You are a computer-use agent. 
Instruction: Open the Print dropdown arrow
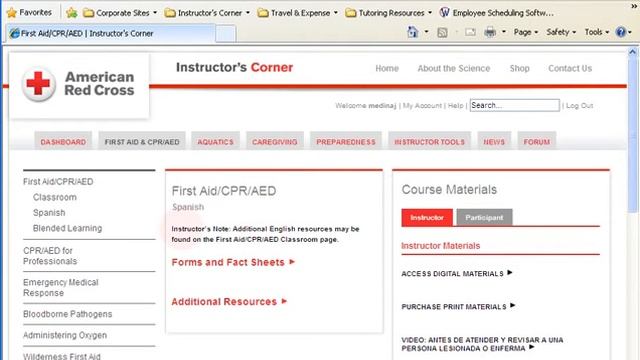point(504,32)
